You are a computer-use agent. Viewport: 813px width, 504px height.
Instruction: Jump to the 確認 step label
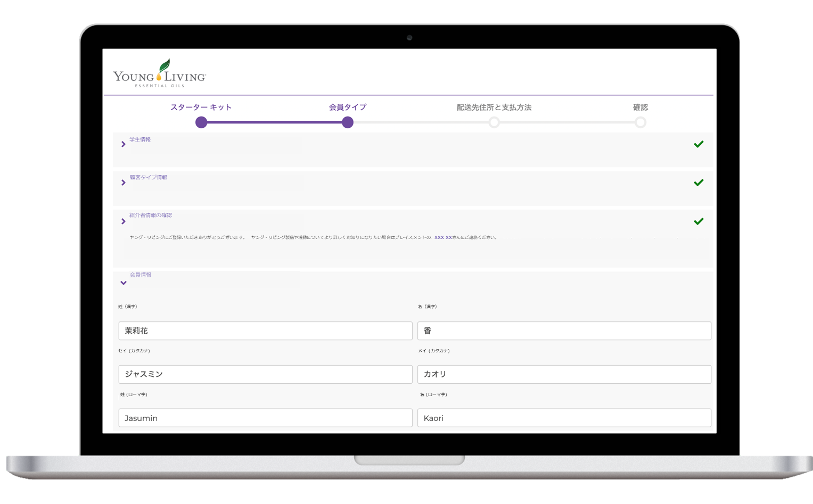640,107
